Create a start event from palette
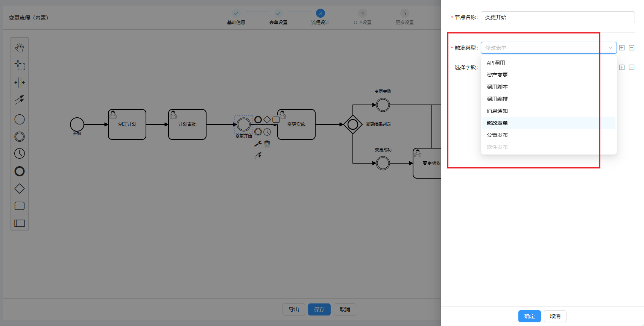Viewport: 644px width, 326px height. [20, 120]
